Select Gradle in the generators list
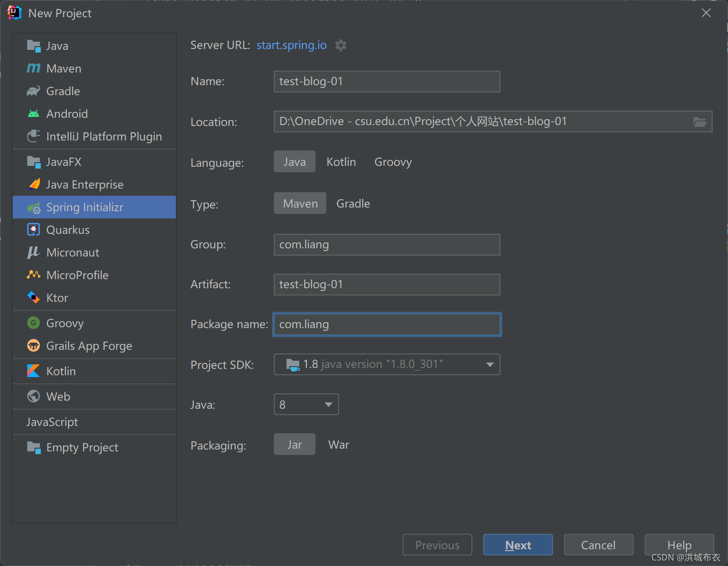Screen dimensions: 728x566 tap(94, 91)
